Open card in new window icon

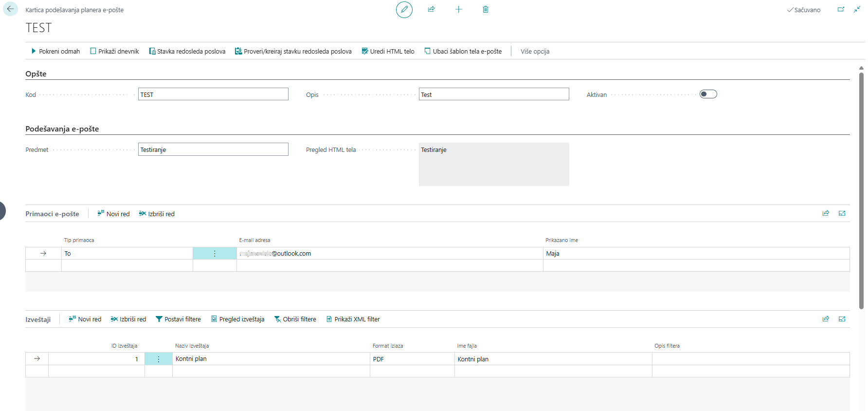841,9
